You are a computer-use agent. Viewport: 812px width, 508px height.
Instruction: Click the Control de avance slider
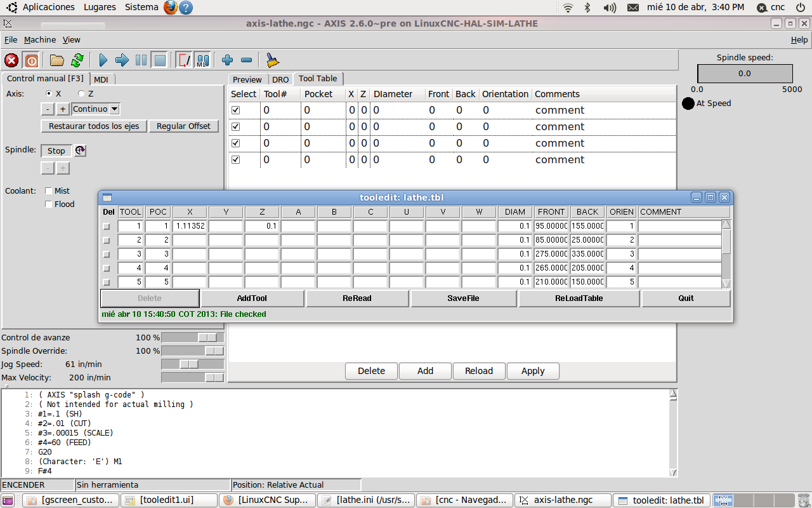pyautogui.click(x=193, y=337)
